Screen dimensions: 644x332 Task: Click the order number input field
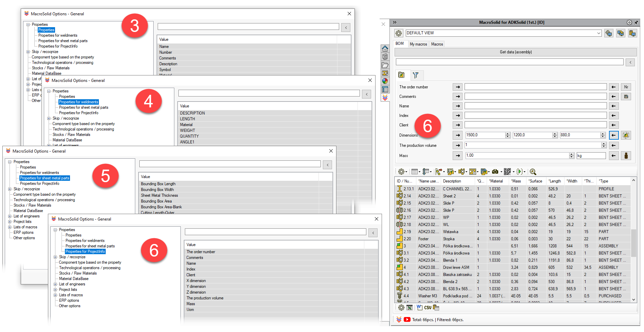coord(536,87)
